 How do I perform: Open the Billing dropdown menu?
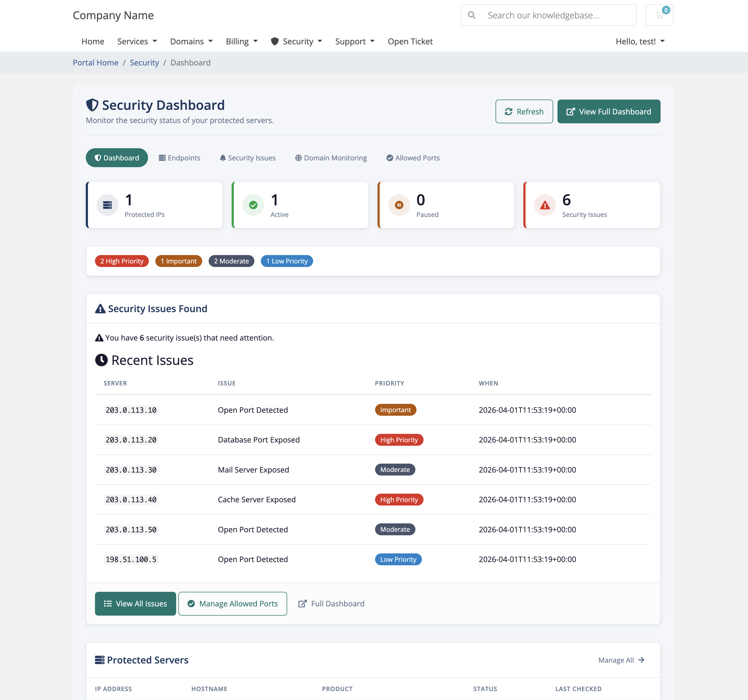(242, 41)
